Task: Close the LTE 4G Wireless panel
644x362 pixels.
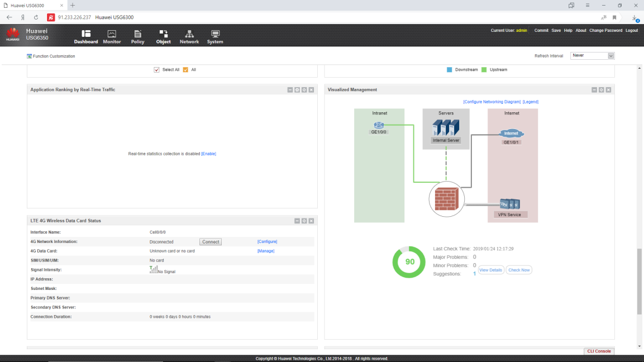Action: [x=311, y=221]
